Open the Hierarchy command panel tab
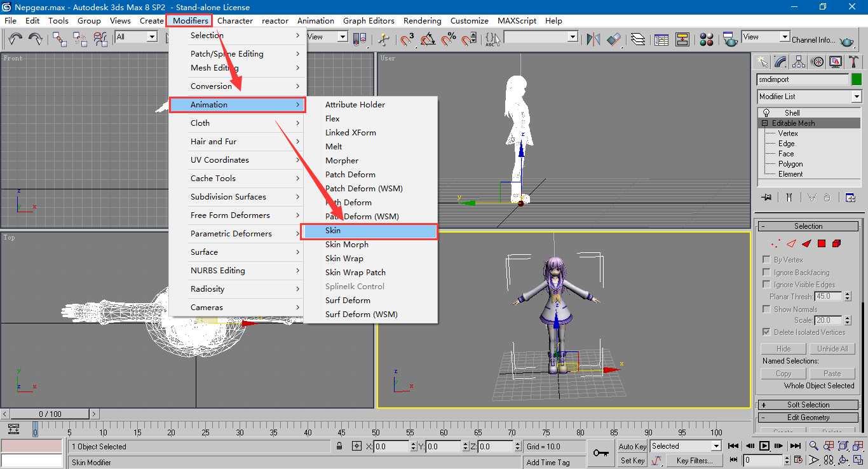The width and height of the screenshot is (868, 469). coord(799,62)
